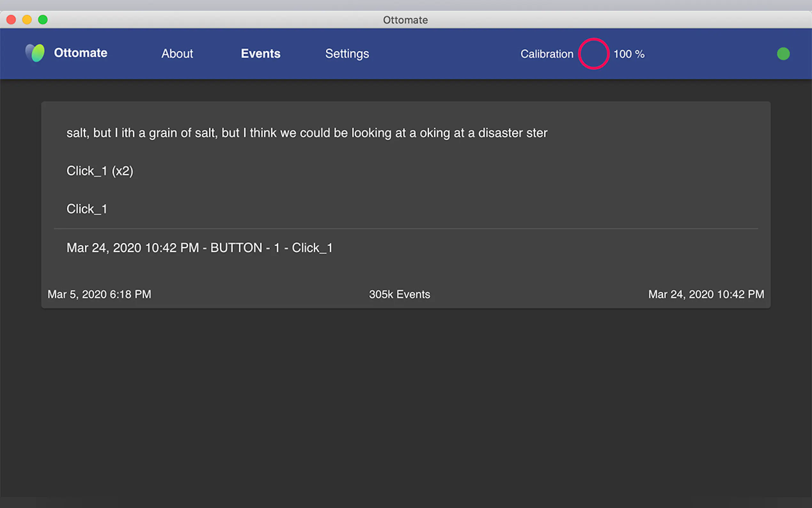The height and width of the screenshot is (508, 812).
Task: Click the red calibration circle indicator
Action: pyautogui.click(x=593, y=54)
